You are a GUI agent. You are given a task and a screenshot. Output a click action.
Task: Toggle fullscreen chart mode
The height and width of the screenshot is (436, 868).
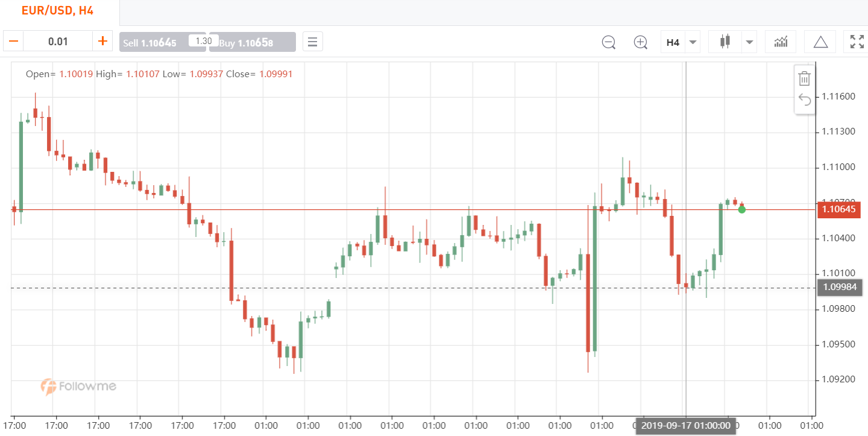[857, 42]
